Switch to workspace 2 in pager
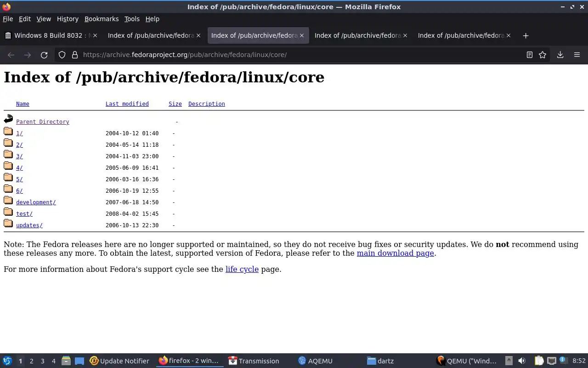The width and height of the screenshot is (588, 368). click(x=31, y=361)
